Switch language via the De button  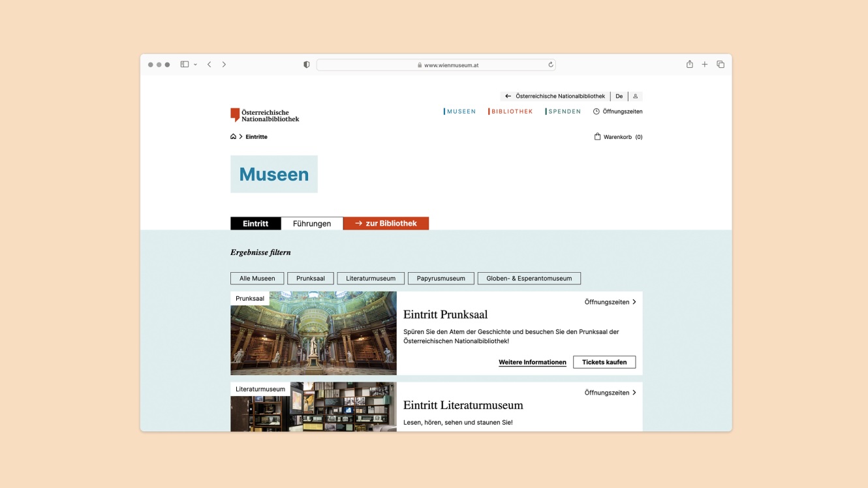click(x=619, y=96)
